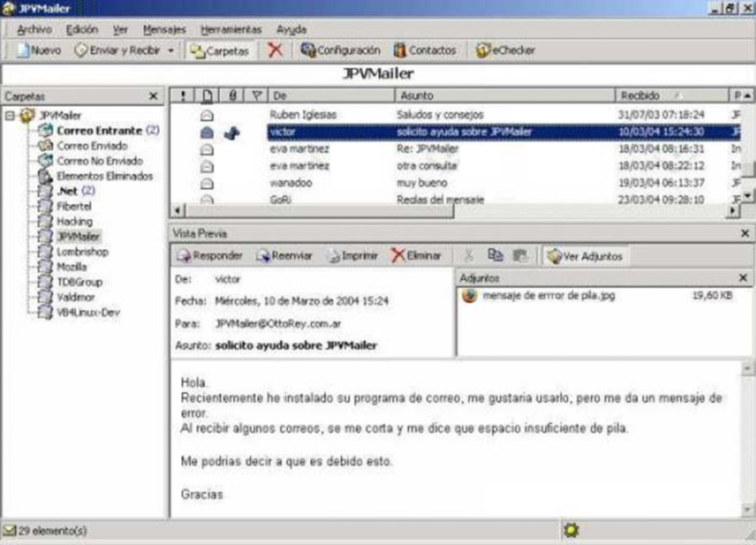Open Configuración from the toolbar
Viewport: 756px width, 545px height.
(x=340, y=50)
